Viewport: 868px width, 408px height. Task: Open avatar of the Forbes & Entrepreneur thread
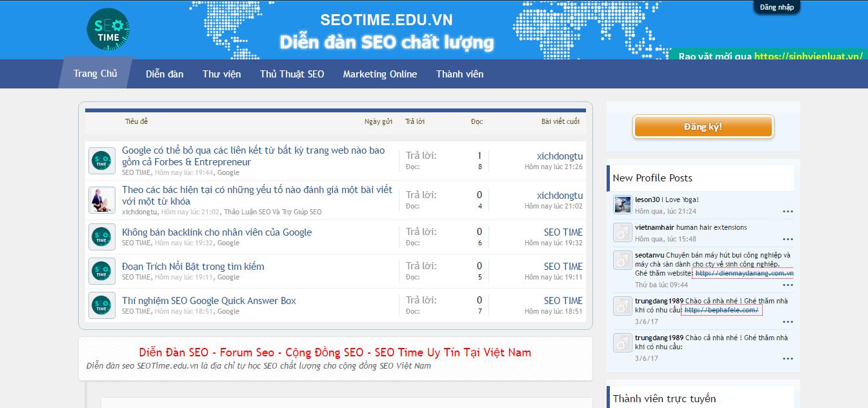102,161
